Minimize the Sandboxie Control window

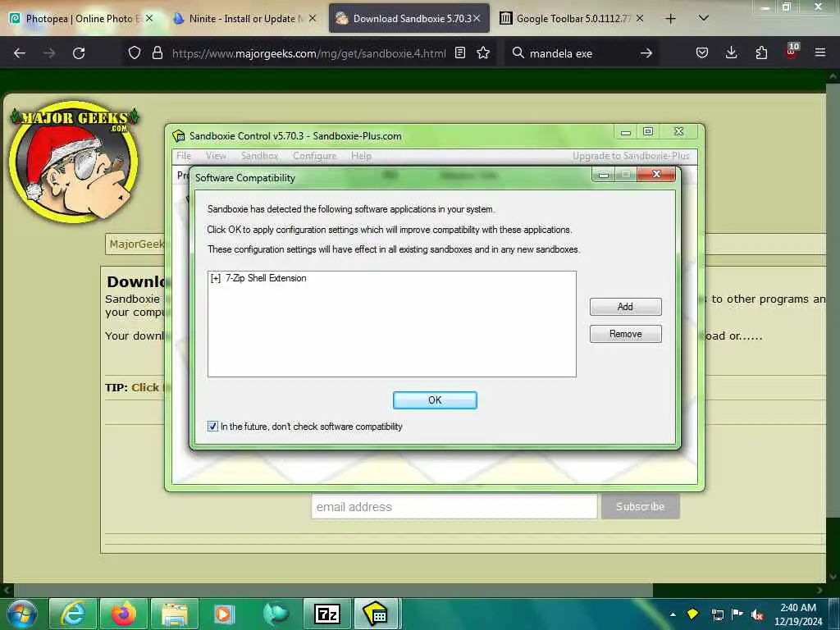625,131
